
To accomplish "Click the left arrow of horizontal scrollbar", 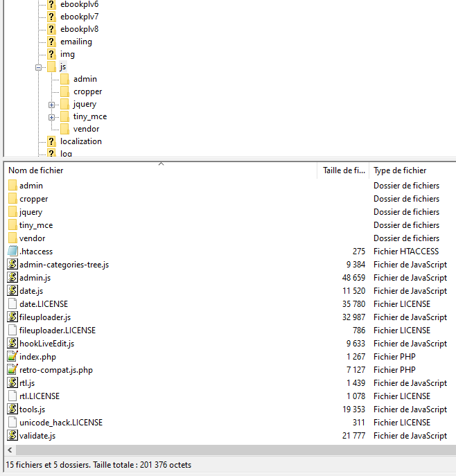I will tap(10, 450).
